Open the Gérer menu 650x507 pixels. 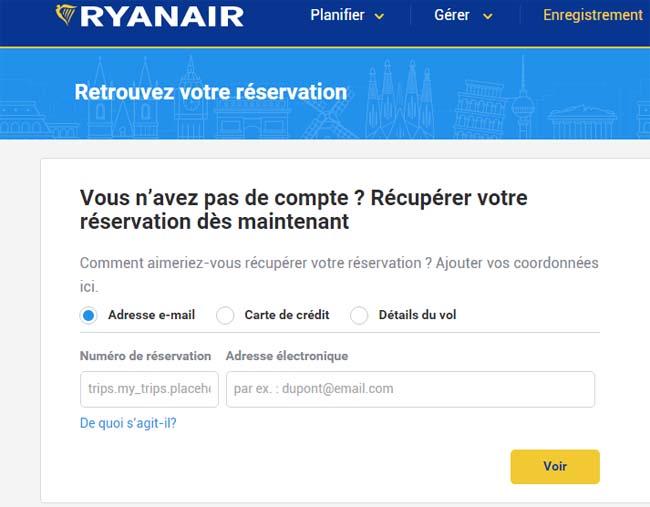[x=452, y=15]
